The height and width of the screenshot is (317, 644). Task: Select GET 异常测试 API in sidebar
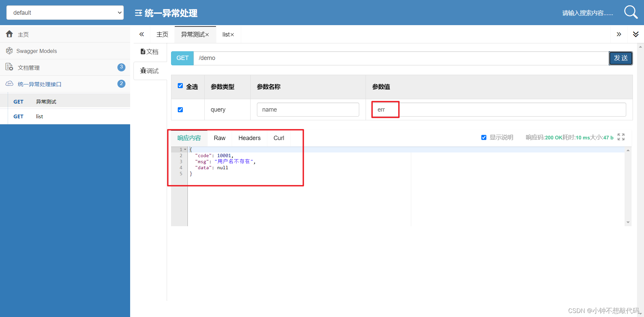pos(65,102)
